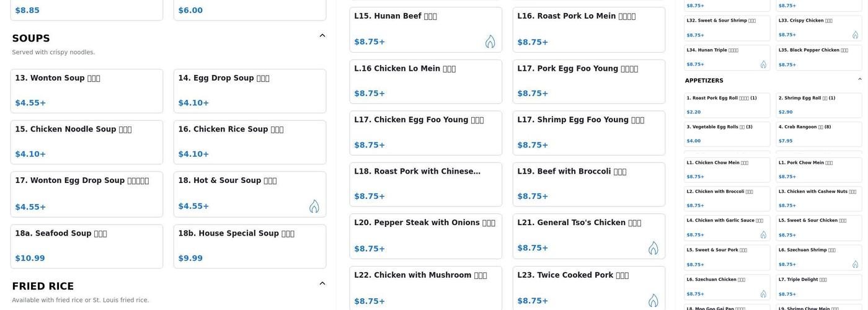This screenshot has width=868, height=310.
Task: Collapse the Soups section
Action: 322,35
